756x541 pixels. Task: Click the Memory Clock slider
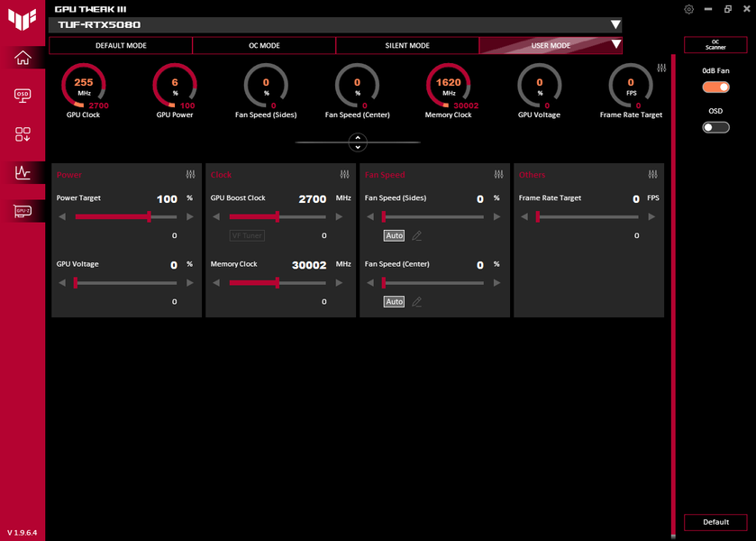pyautogui.click(x=278, y=283)
